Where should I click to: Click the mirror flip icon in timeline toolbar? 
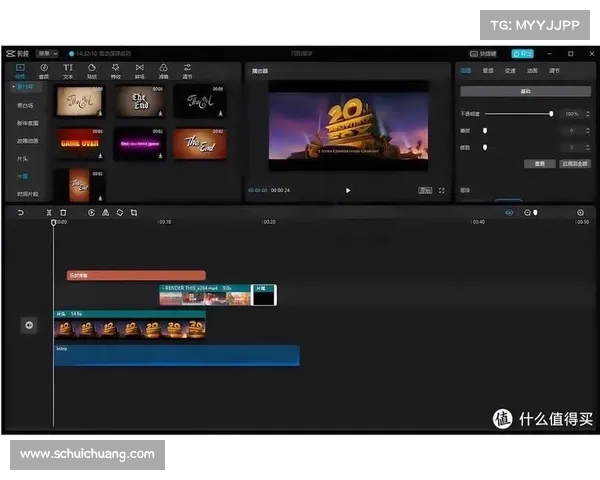106,212
